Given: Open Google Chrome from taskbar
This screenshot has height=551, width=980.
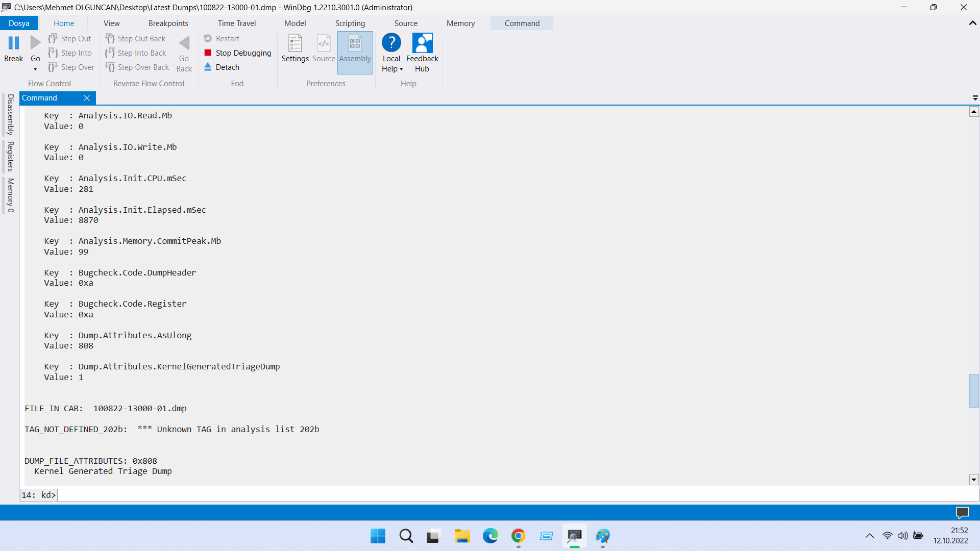Looking at the screenshot, I should point(518,536).
